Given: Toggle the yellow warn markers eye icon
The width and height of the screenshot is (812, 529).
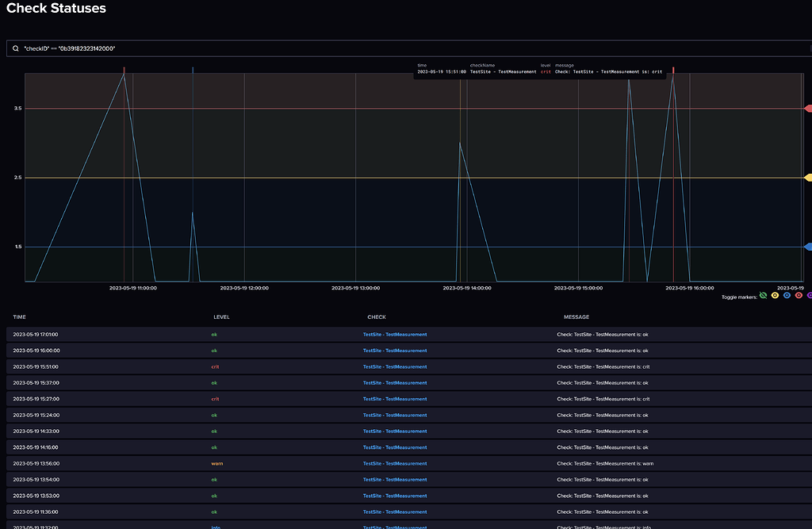Looking at the screenshot, I should click(x=775, y=296).
